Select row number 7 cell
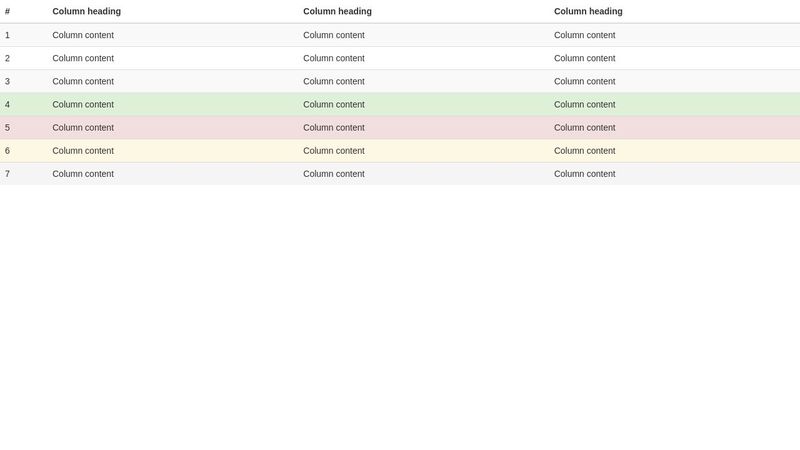 tap(8, 174)
